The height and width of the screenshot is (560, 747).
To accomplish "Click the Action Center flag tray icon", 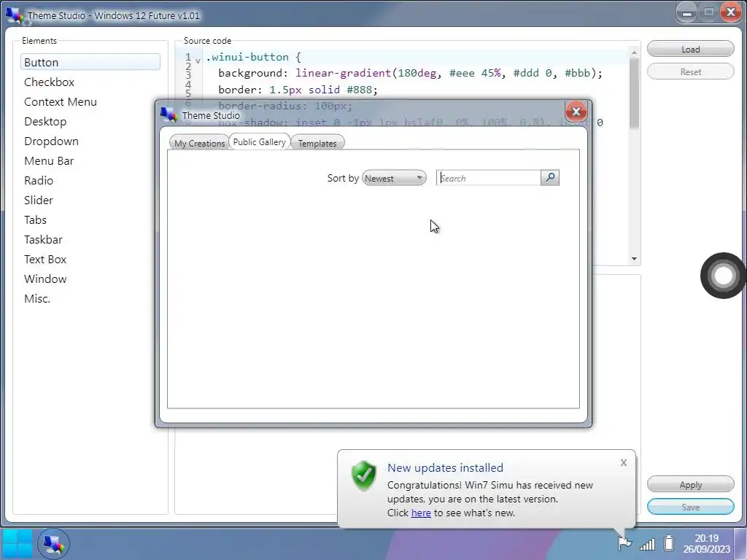I will tap(624, 542).
